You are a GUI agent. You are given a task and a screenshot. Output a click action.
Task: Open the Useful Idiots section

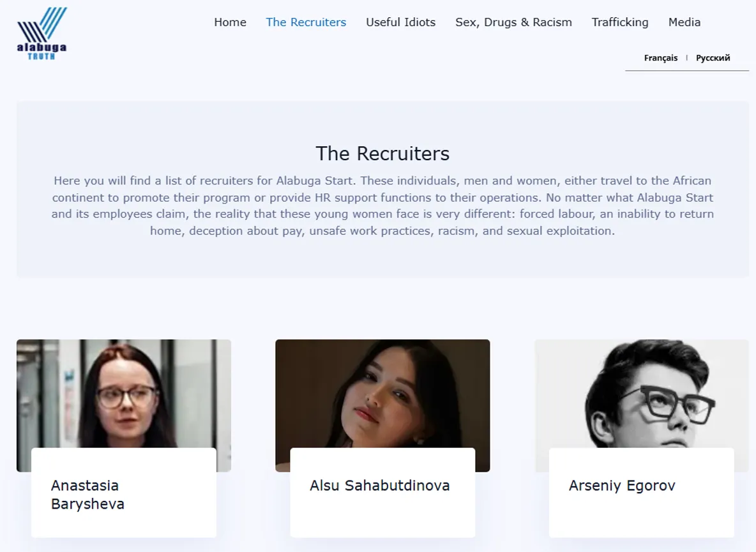pos(400,22)
